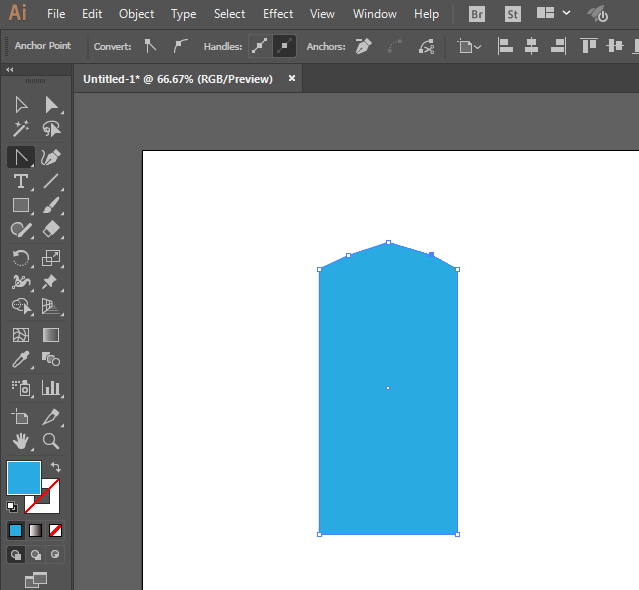639x590 pixels.
Task: Set paint mode to None
Action: [x=56, y=530]
